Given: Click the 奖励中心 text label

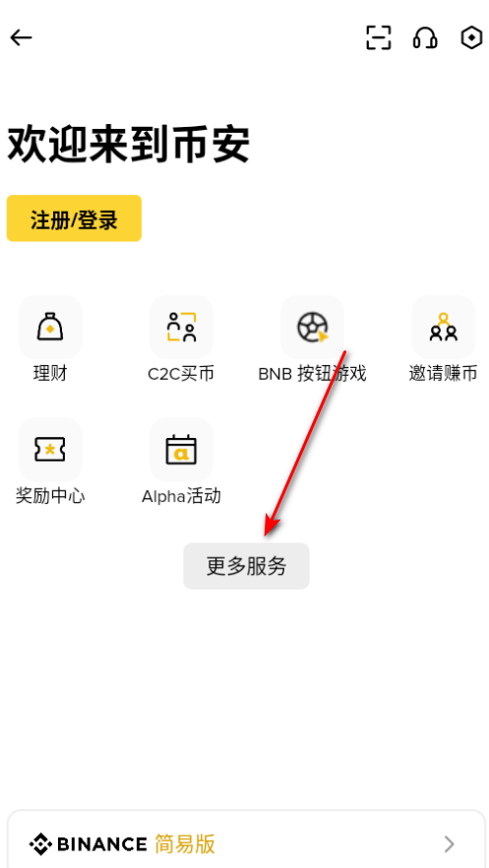Looking at the screenshot, I should coord(50,496).
